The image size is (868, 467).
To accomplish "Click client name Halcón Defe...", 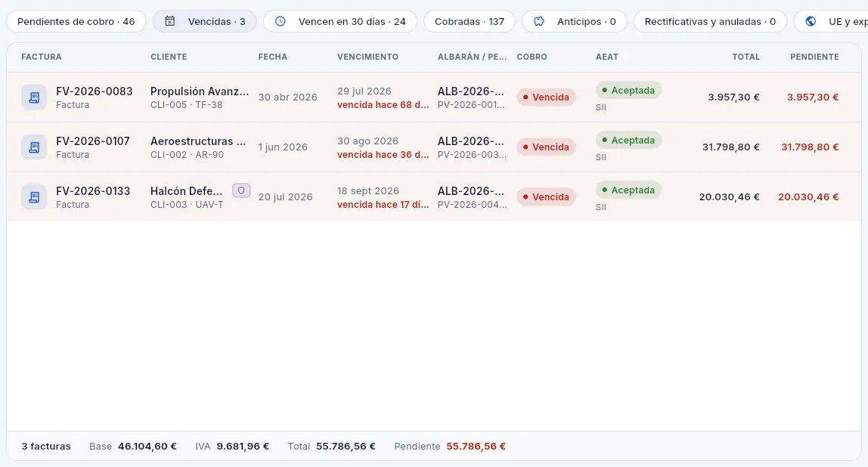I will [x=187, y=191].
